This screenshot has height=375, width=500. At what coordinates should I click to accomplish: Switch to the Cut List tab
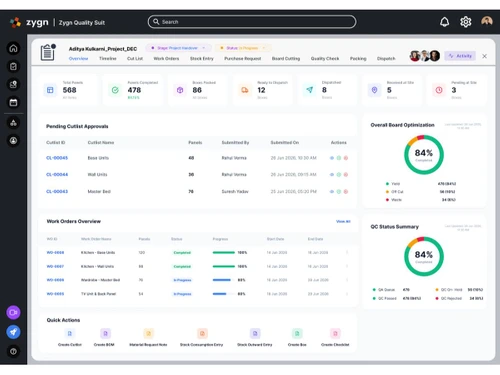point(135,59)
